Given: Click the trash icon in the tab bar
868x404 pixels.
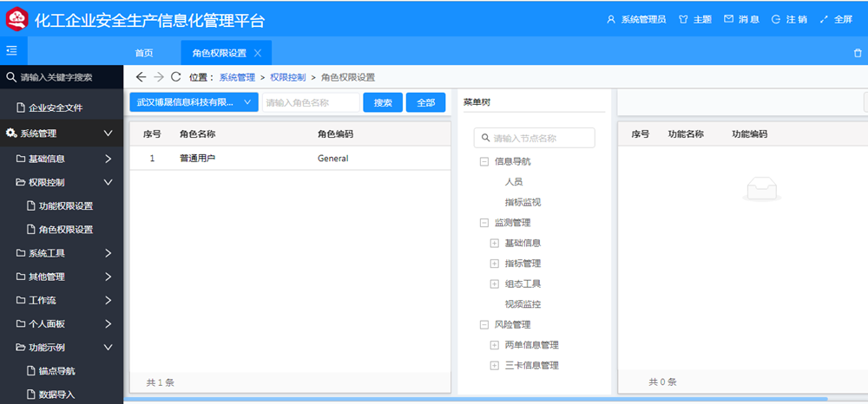Looking at the screenshot, I should click(x=858, y=53).
